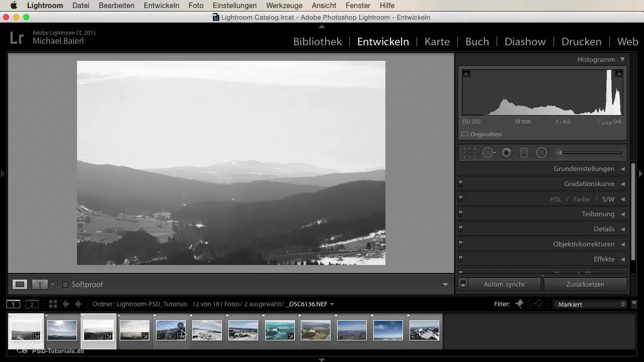This screenshot has height=362, width=644.
Task: Go back using the filmstrip left arrow
Action: click(x=66, y=304)
